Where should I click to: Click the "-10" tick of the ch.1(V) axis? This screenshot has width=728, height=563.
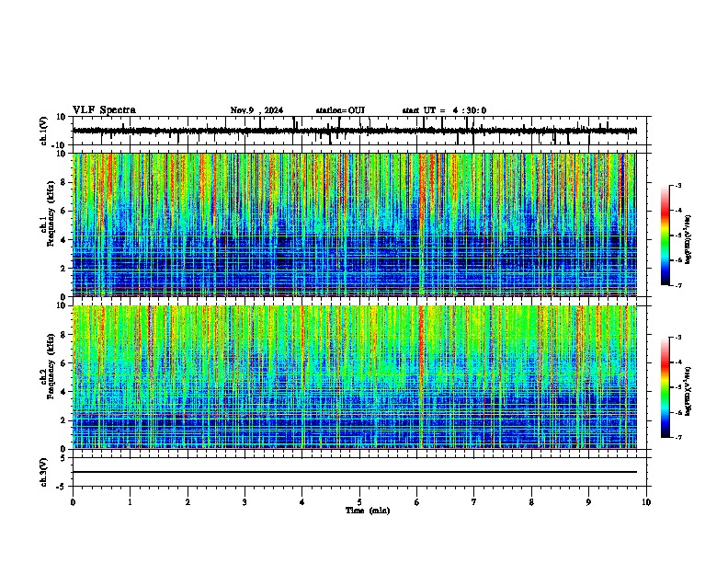pos(60,145)
